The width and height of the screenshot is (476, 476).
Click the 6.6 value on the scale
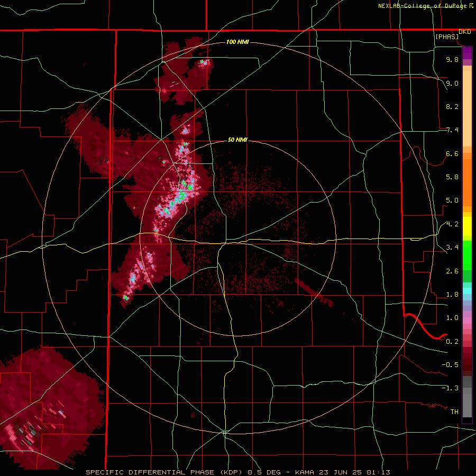click(x=452, y=153)
